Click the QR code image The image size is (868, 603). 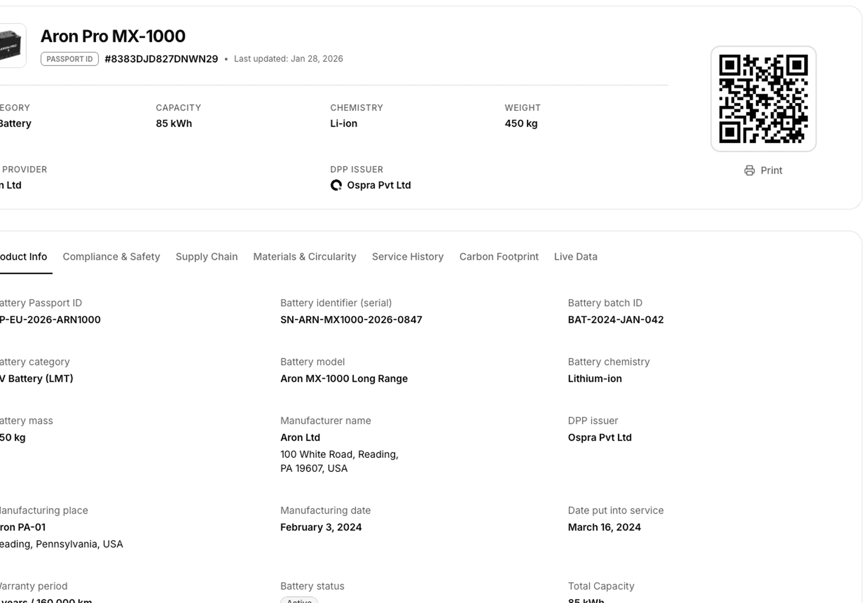click(x=763, y=99)
